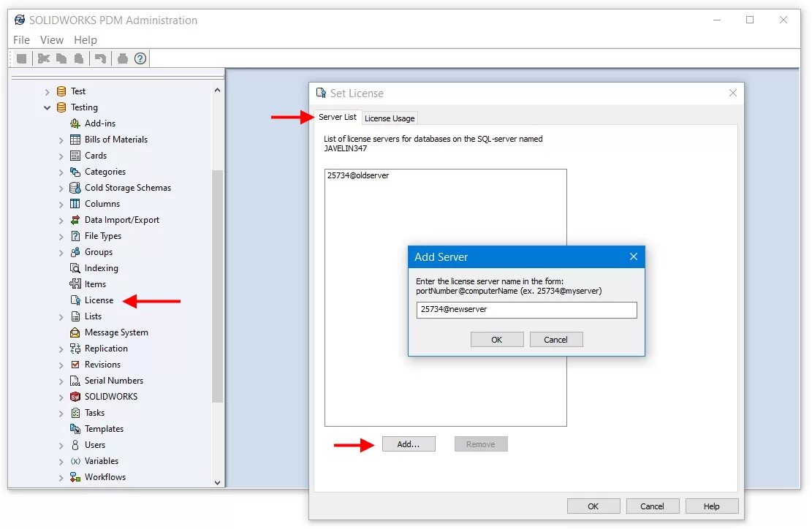
Task: Expand the Test vault node
Action: coord(47,91)
